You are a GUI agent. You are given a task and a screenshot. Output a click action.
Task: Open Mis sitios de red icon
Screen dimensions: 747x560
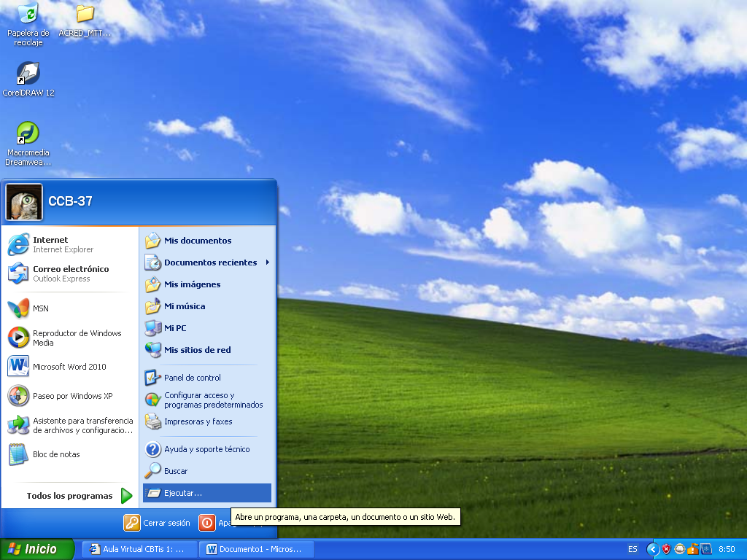pos(153,350)
